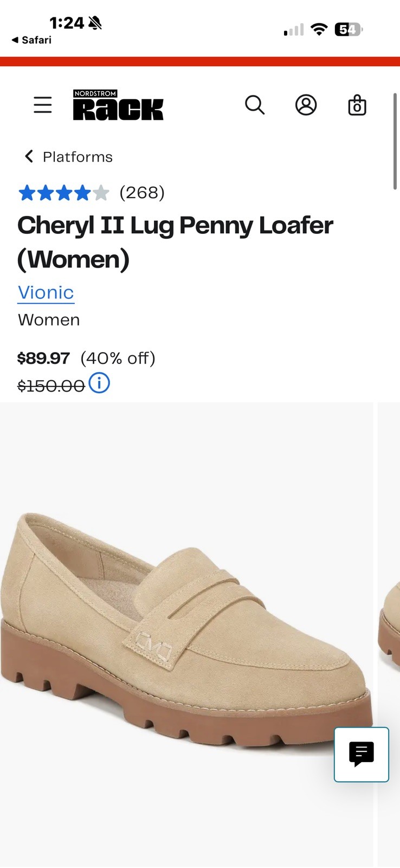Tap the price info circle icon

pyautogui.click(x=99, y=383)
